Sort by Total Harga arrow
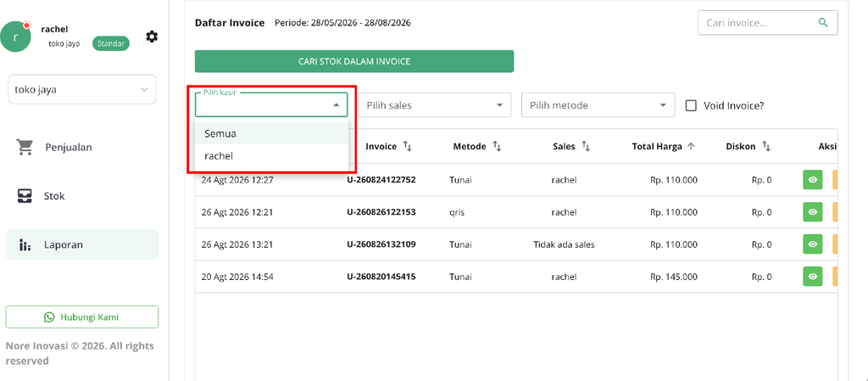The height and width of the screenshot is (381, 868). pos(691,146)
